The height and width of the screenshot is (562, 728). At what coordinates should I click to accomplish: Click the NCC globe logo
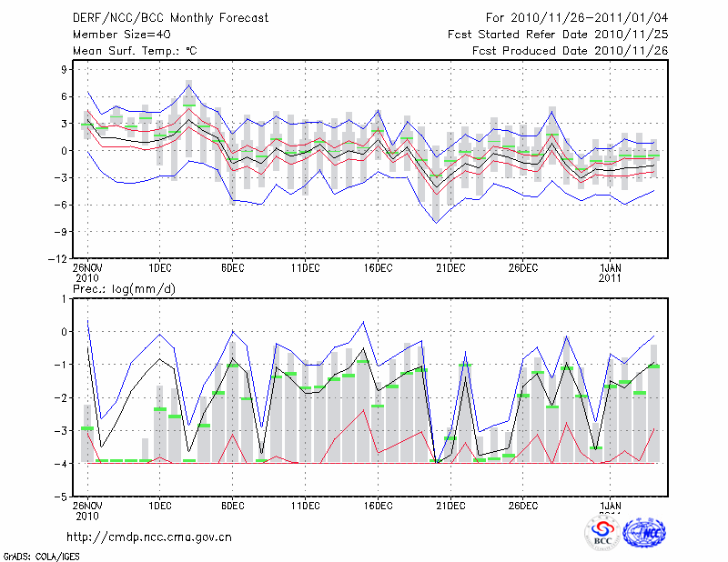coord(643,534)
